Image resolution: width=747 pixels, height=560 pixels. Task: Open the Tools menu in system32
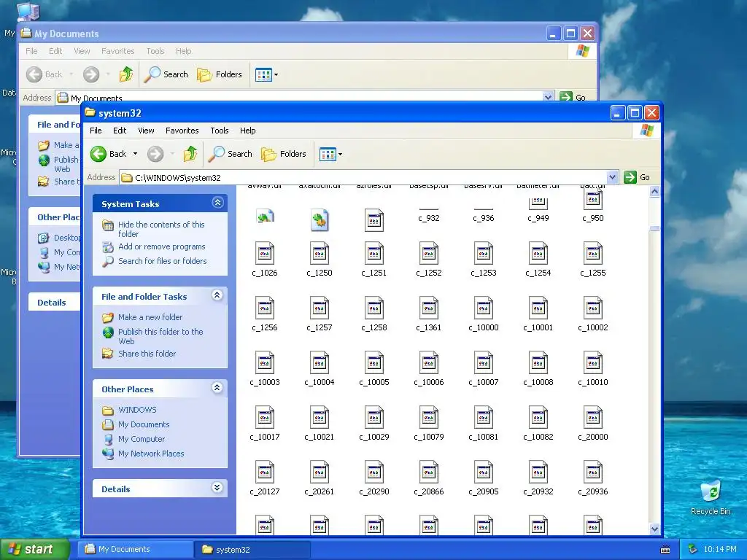pos(219,131)
